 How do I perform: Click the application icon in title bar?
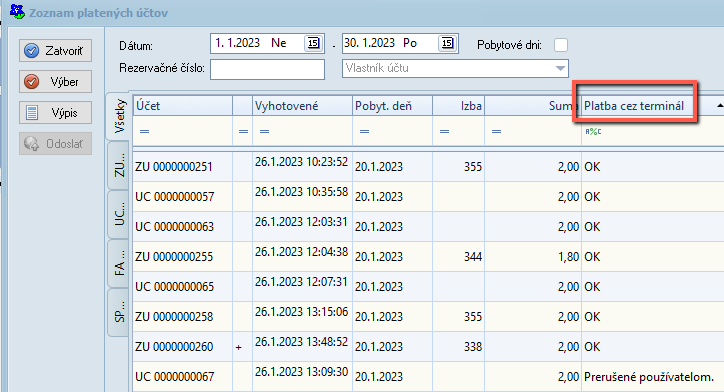tap(17, 11)
